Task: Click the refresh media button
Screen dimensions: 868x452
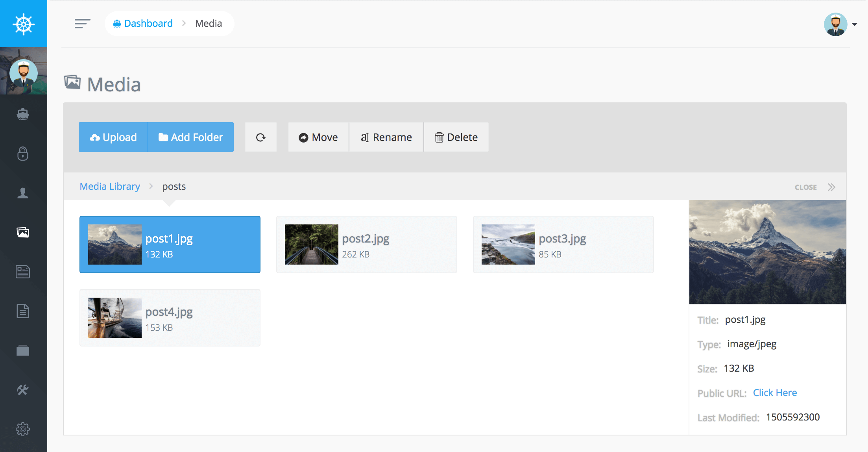Action: pos(261,137)
